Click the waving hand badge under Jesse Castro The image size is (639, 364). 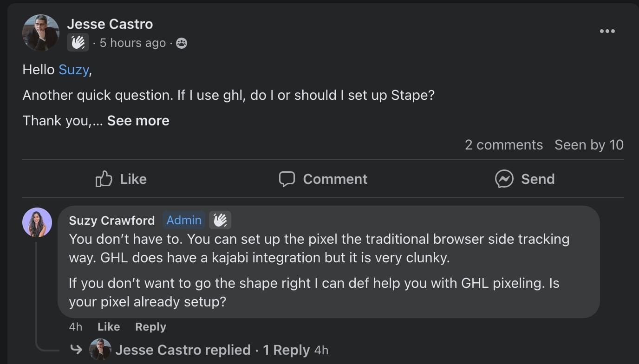coord(78,43)
